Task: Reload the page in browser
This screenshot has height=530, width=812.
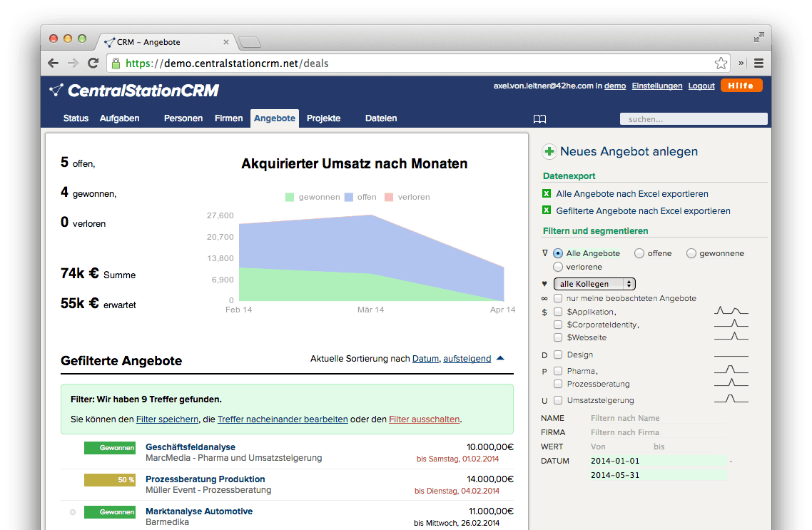Action: 93,63
